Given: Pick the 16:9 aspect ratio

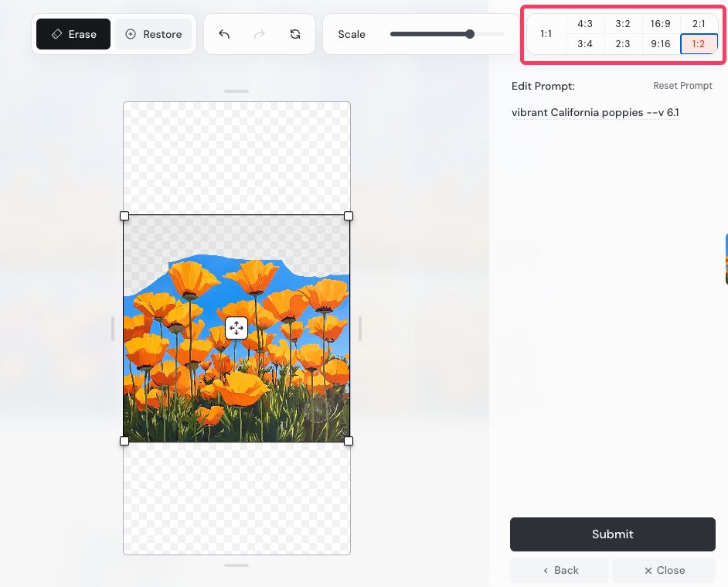Looking at the screenshot, I should [661, 24].
